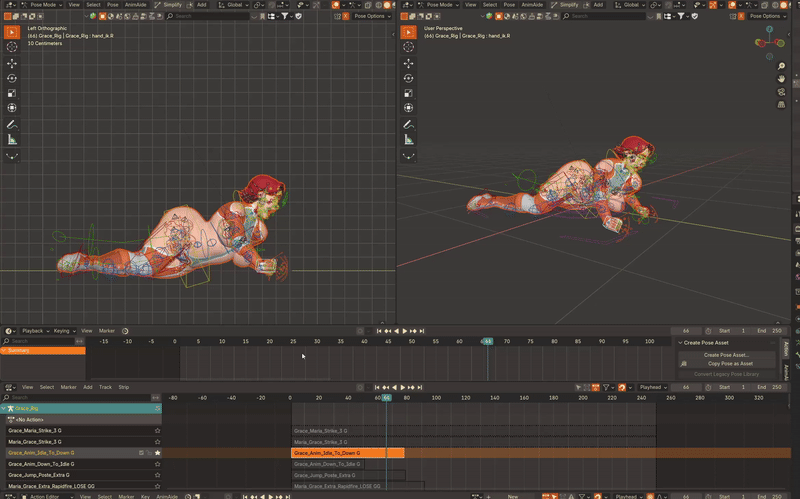Screen dimensions: 800x499
Task: Select the Cursor tool in left viewport
Action: tap(12, 47)
